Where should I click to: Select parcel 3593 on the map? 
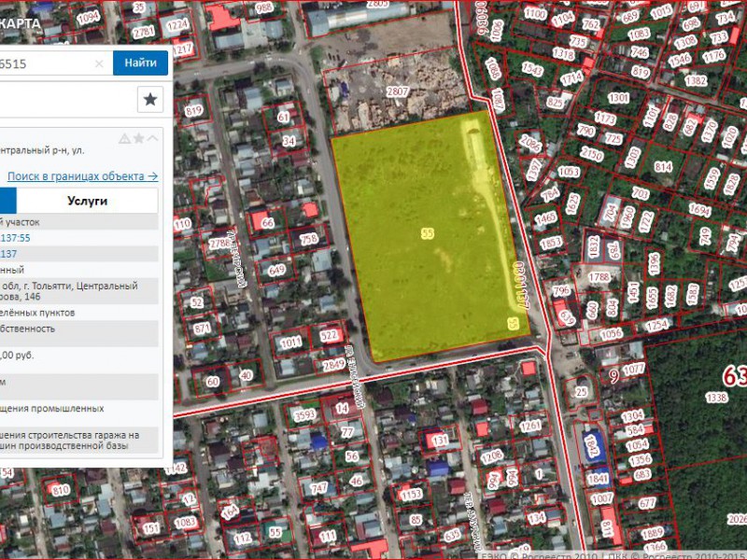click(x=304, y=414)
